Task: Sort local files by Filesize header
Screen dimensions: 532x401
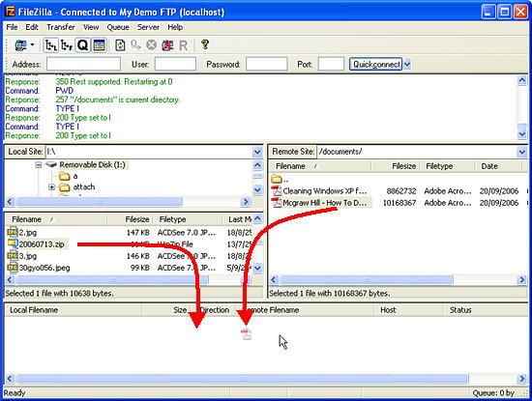Action: (130, 219)
